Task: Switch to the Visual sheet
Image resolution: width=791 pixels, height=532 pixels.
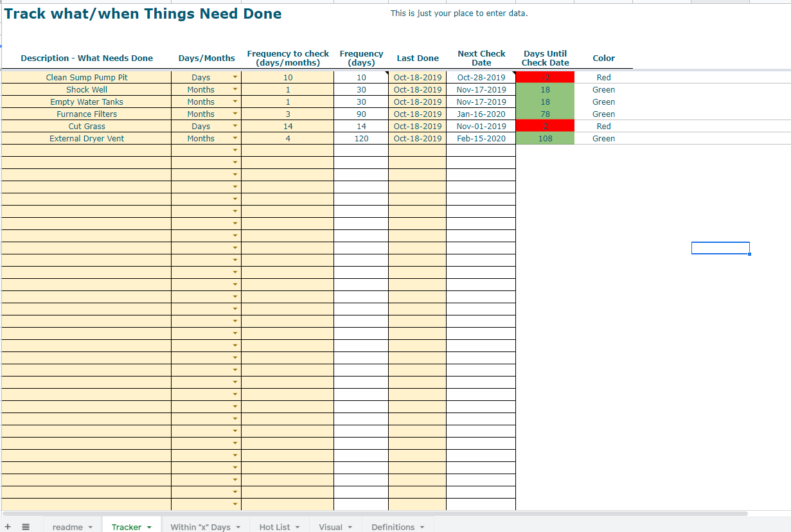Action: point(330,527)
